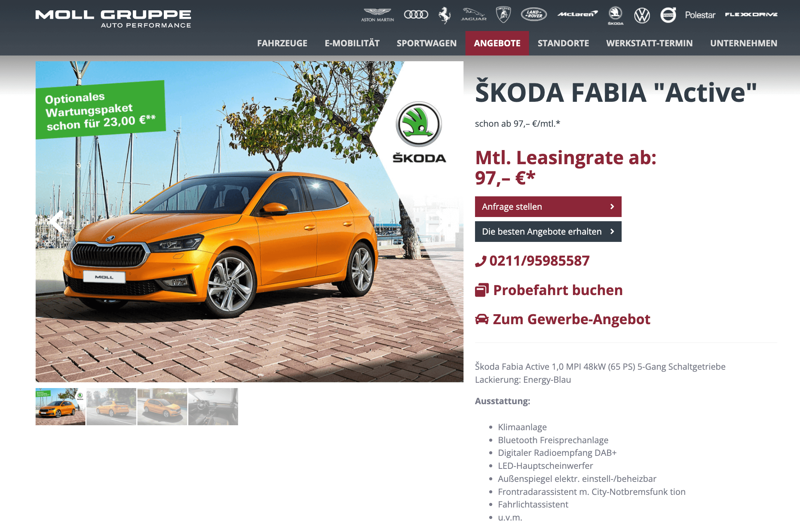Click the 'Bluetooth Freisprechanlage' list item

coord(553,440)
